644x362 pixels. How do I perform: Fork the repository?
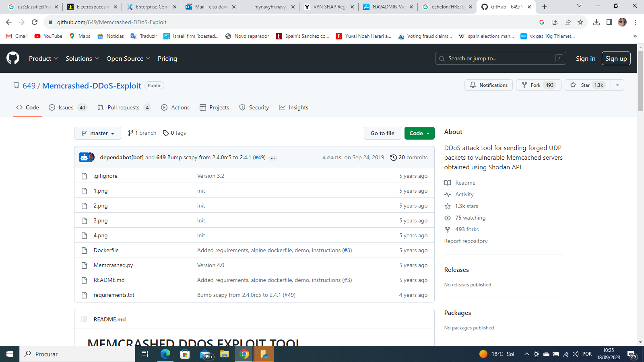pos(539,85)
